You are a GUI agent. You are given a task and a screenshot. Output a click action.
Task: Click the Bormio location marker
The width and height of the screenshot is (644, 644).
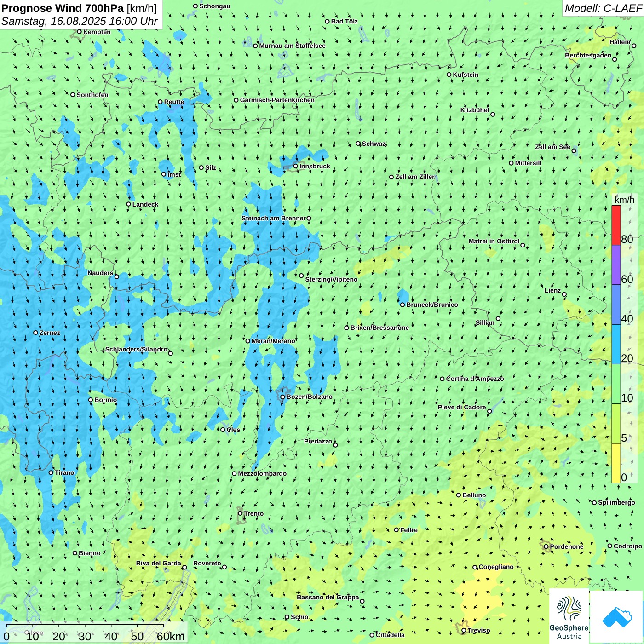[x=91, y=400]
